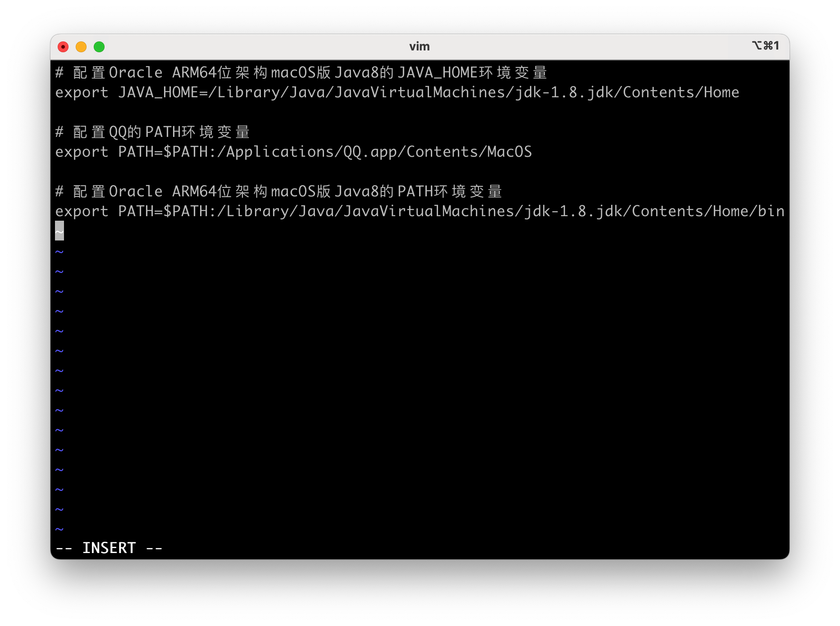Click the QQ.app/Contents/MacOS export line
Image resolution: width=840 pixels, height=626 pixels.
pos(293,152)
